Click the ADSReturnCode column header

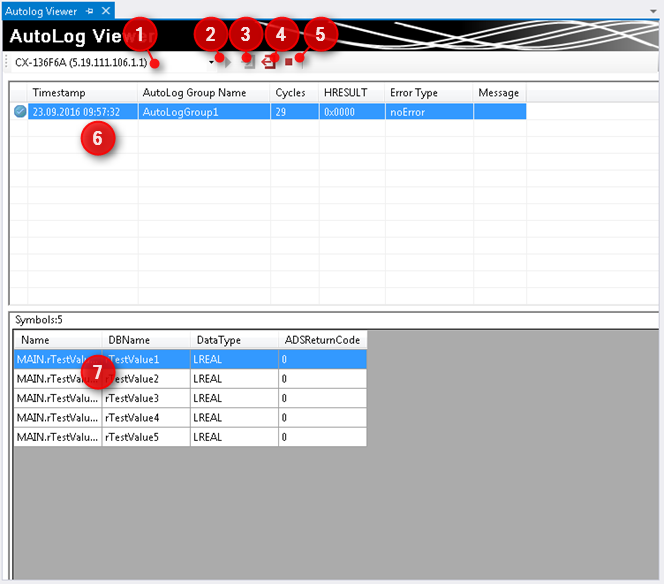pyautogui.click(x=322, y=340)
